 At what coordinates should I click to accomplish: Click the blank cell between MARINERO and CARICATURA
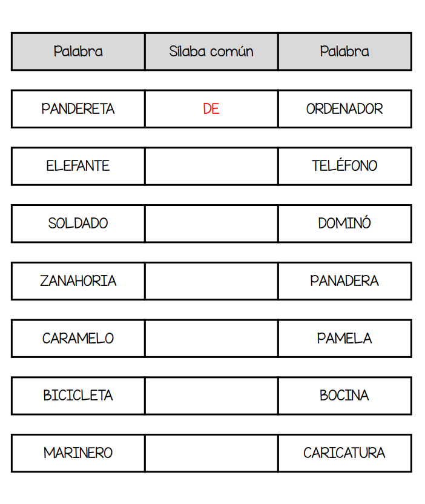click(211, 453)
